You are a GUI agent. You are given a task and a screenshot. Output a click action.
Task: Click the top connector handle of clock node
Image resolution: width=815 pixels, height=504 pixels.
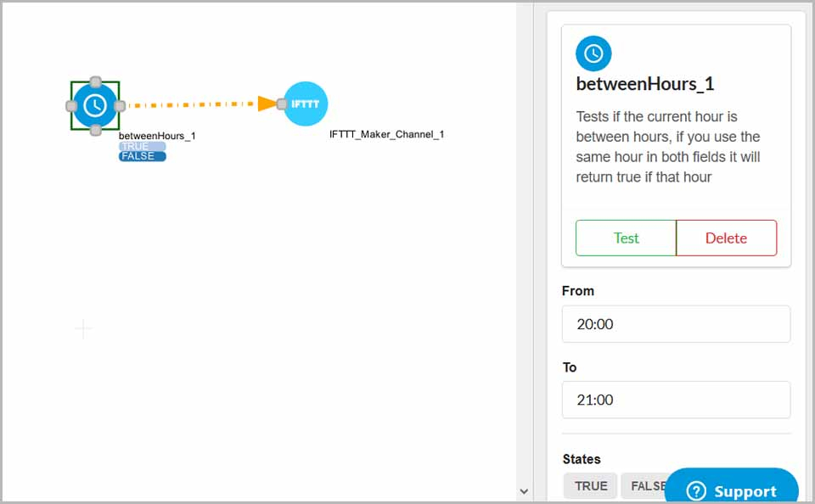click(96, 82)
